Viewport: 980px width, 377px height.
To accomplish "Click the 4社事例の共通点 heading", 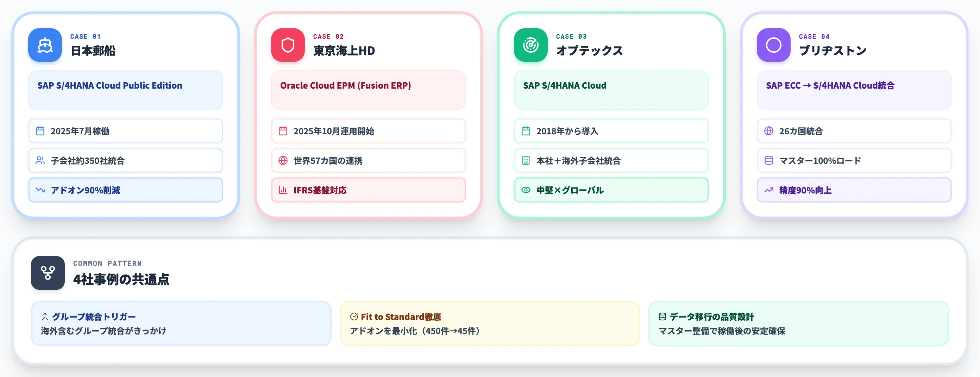I will 121,279.
